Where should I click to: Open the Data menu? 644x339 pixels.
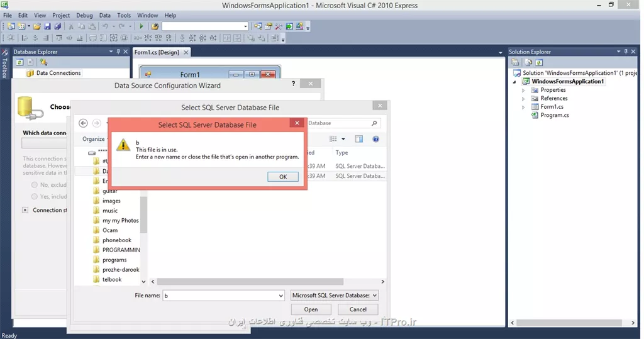coord(105,15)
